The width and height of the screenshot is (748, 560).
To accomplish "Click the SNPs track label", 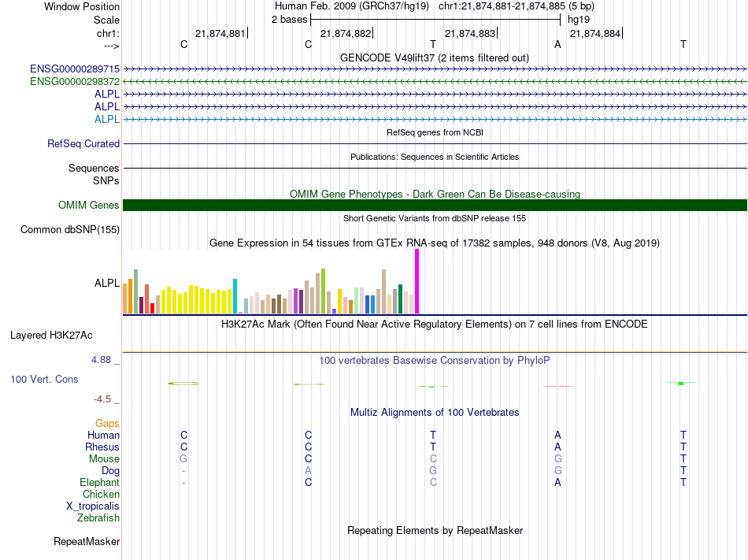I will [106, 181].
